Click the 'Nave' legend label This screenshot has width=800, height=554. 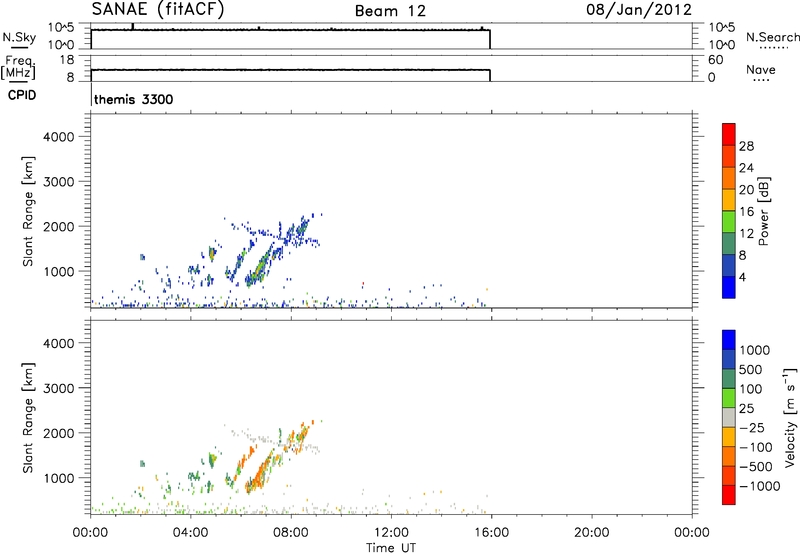point(761,70)
